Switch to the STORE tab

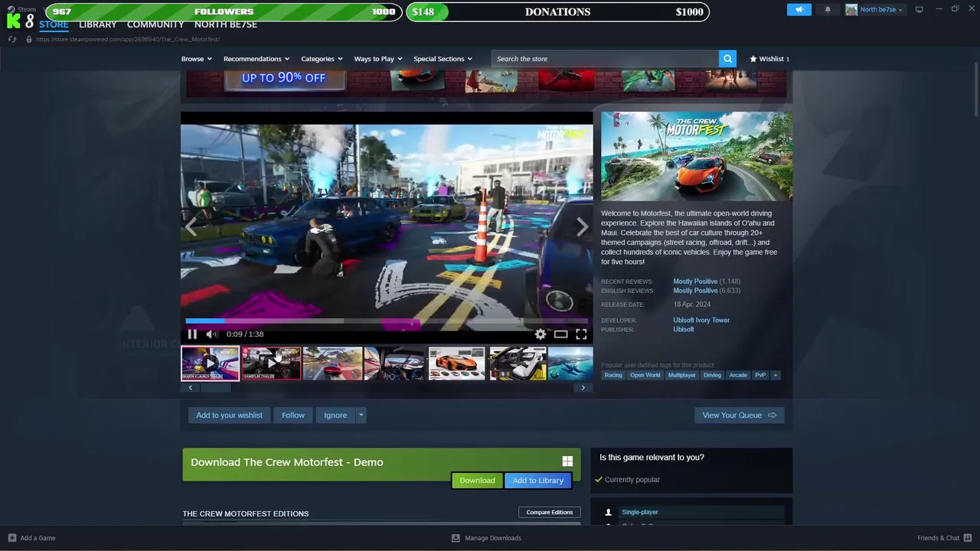point(54,24)
